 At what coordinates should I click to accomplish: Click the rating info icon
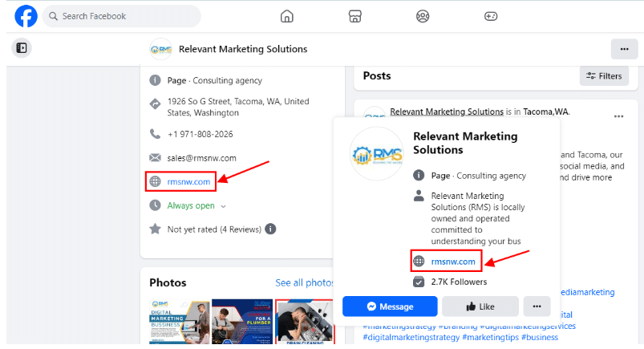point(270,229)
